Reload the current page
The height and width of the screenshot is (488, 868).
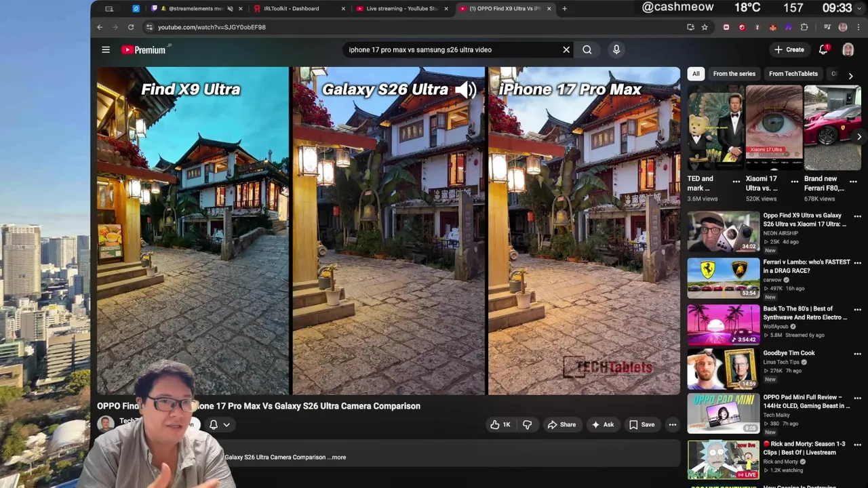(x=131, y=27)
